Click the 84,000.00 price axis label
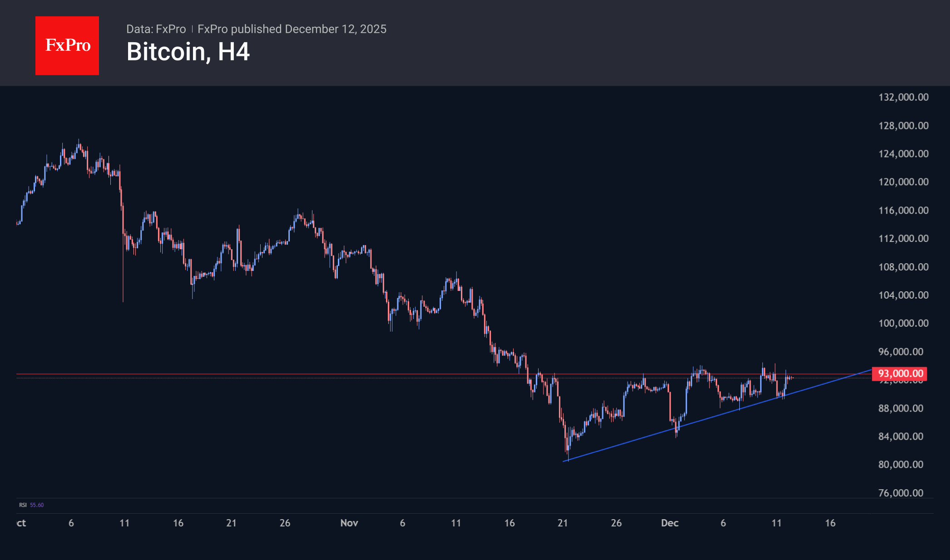This screenshot has width=950, height=560. [x=901, y=436]
